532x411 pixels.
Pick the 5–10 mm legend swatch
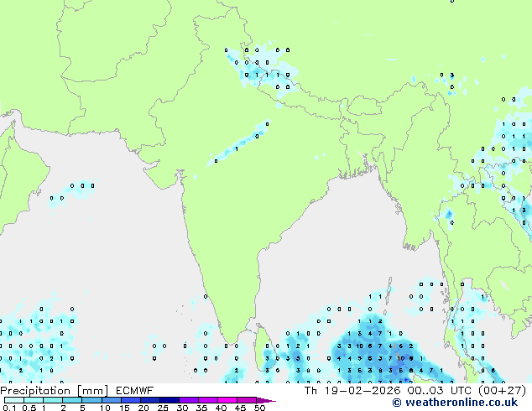click(91, 400)
